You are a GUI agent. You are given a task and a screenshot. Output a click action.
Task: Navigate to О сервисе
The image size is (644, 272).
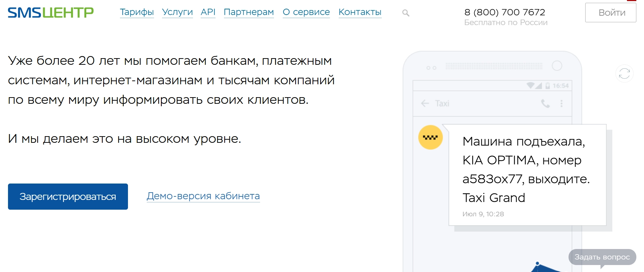coord(306,12)
